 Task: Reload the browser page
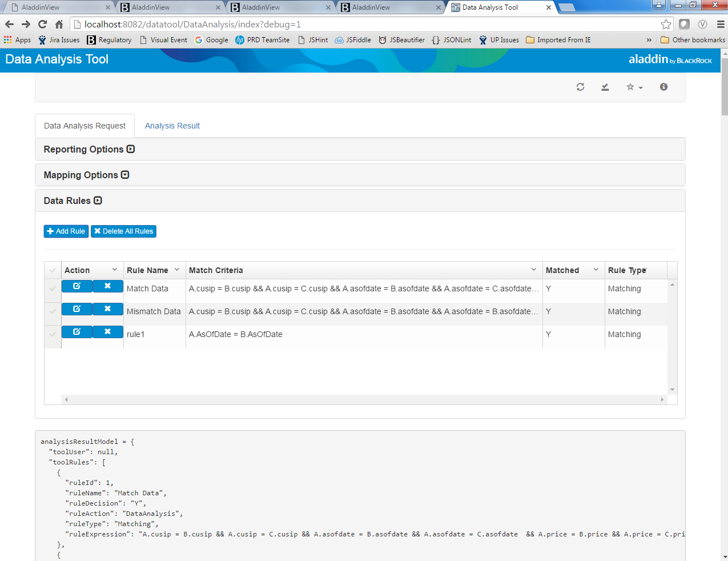pos(42,24)
